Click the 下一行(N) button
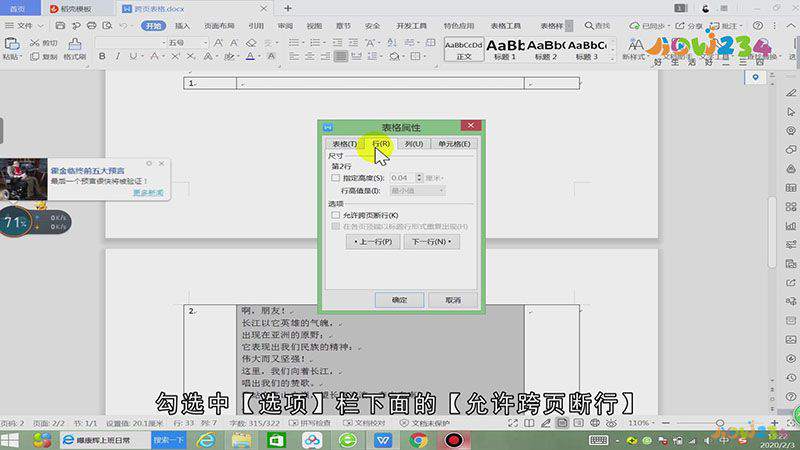The height and width of the screenshot is (450, 800). point(432,242)
